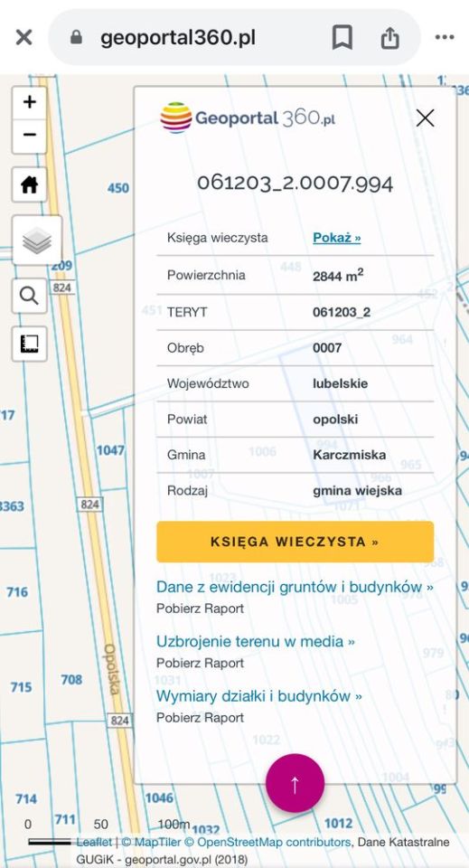Select parcel 1032 on the map
469x868 pixels.
point(206,830)
